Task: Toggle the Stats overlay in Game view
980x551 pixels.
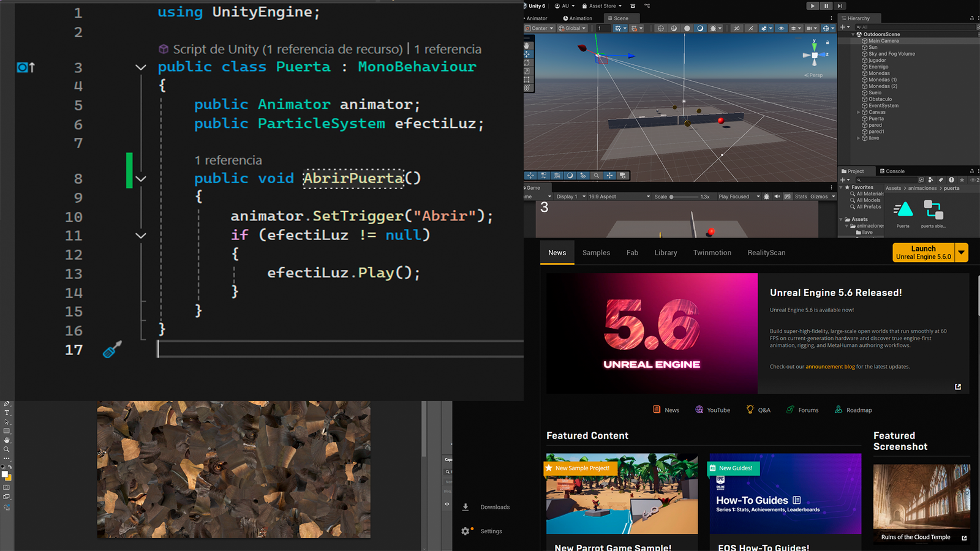Action: tap(801, 197)
